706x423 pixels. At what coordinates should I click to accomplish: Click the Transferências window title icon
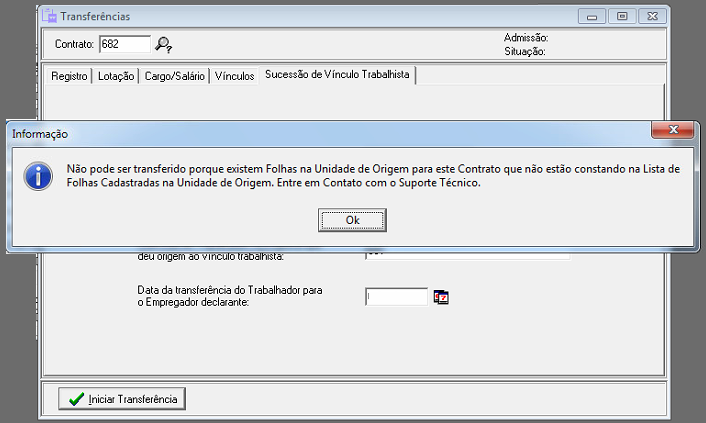click(x=48, y=16)
